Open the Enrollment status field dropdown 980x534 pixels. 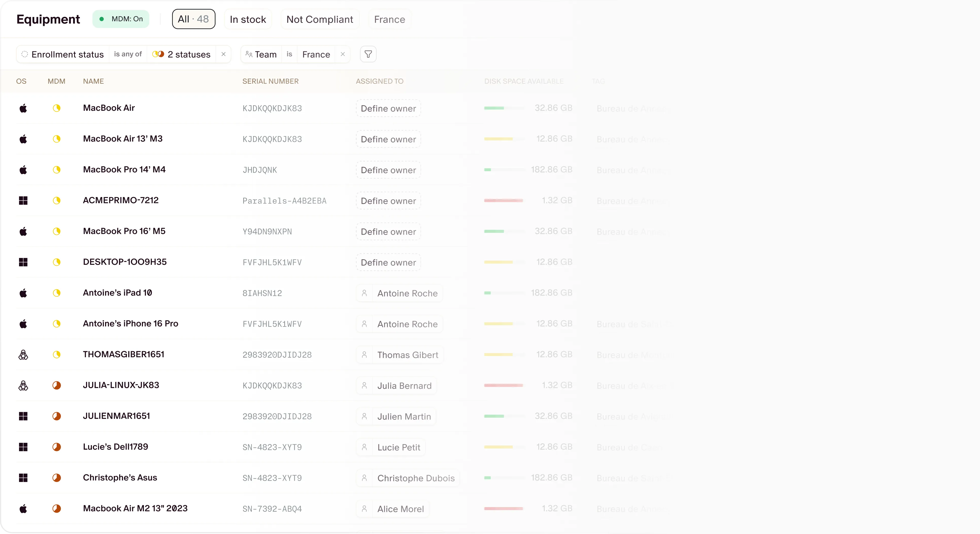(63, 54)
